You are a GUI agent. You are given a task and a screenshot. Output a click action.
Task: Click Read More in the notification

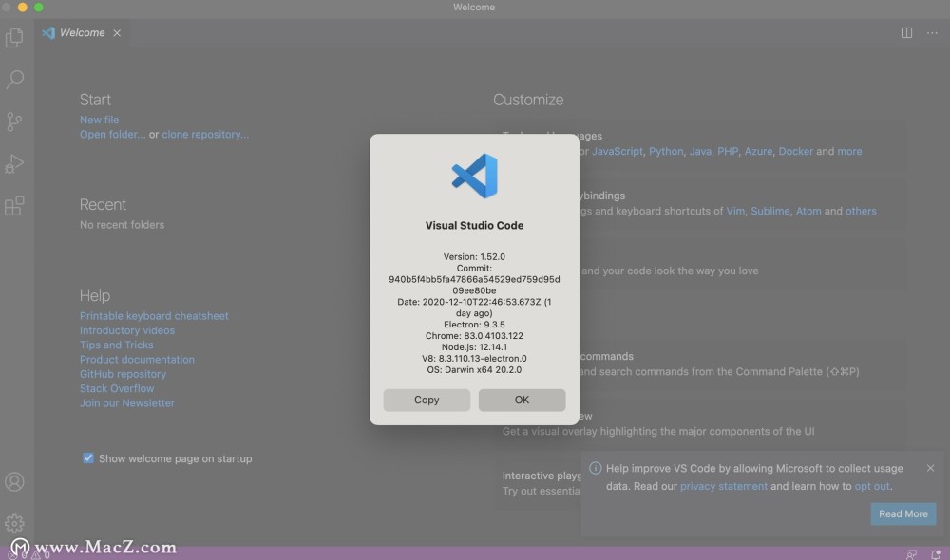coord(903,513)
